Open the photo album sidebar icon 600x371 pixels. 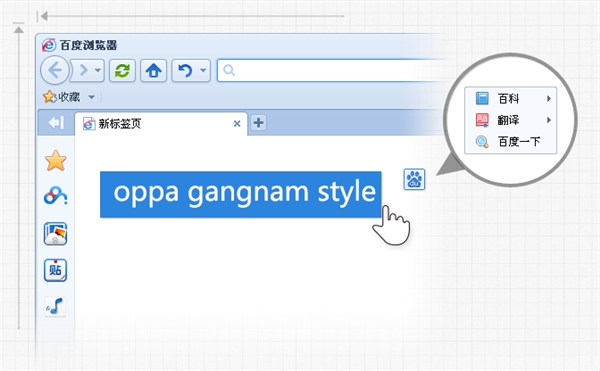tap(55, 234)
